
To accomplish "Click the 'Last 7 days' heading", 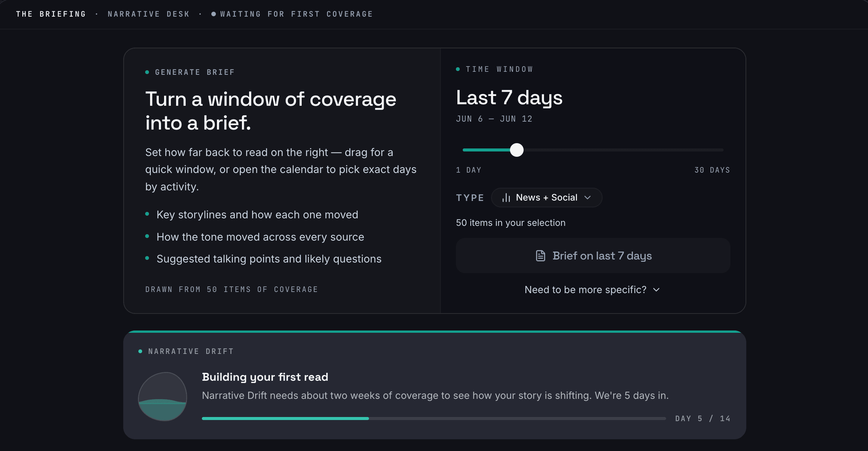I will (509, 98).
